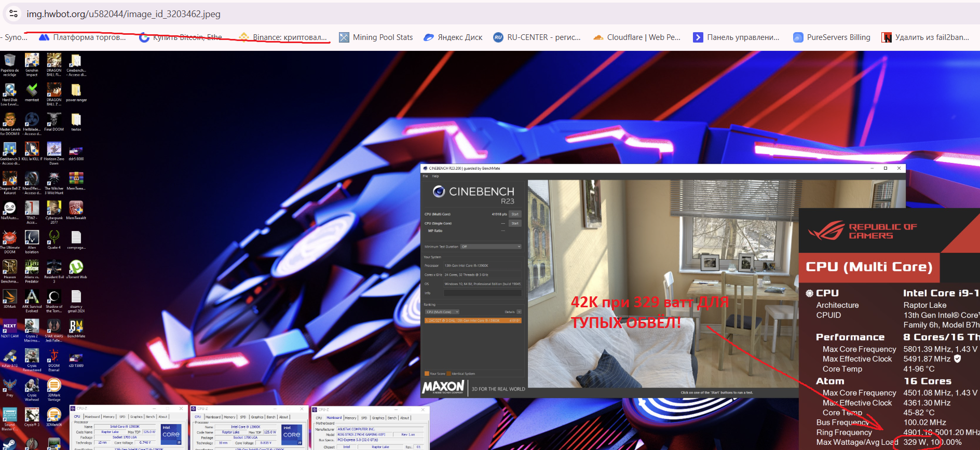Screen dimensions: 980x450
Task: Launch The Witcher 3 Wild Hunt shortcut
Action: pyautogui.click(x=54, y=183)
